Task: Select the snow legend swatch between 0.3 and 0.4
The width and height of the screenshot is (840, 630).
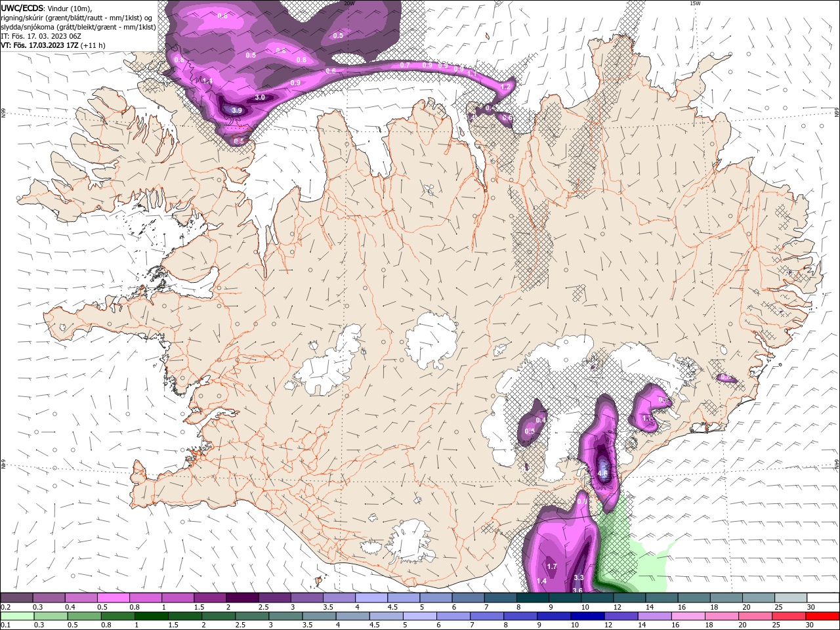Action: pos(49,598)
